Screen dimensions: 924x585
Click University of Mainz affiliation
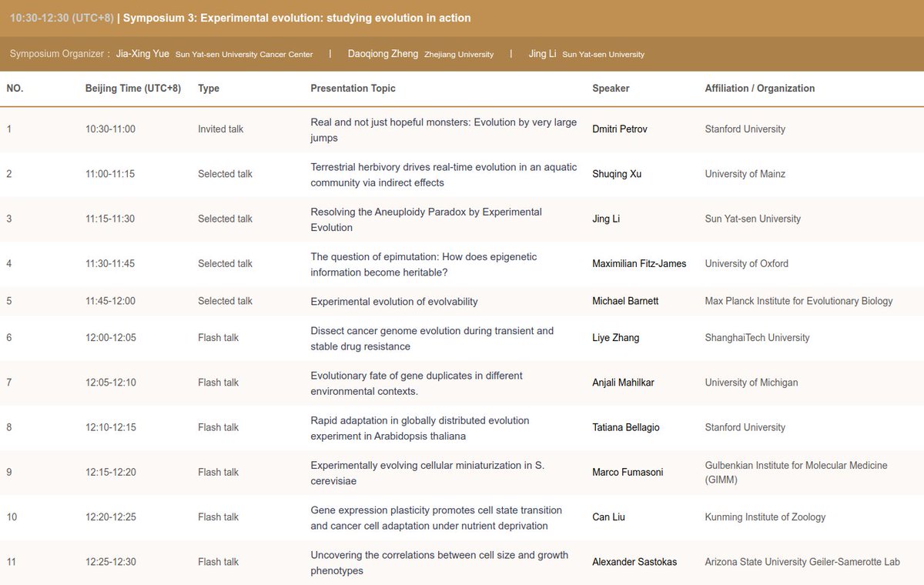pos(745,174)
